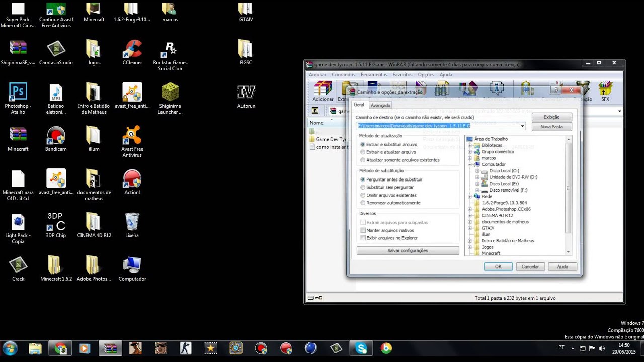Image resolution: width=644 pixels, height=362 pixels.
Task: Click the Ajuda button in dialog
Action: pyautogui.click(x=562, y=267)
